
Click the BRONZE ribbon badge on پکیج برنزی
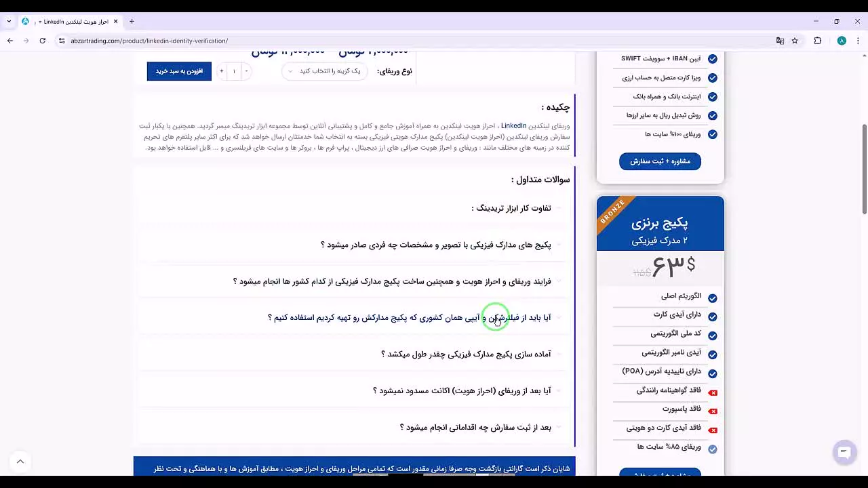(612, 212)
